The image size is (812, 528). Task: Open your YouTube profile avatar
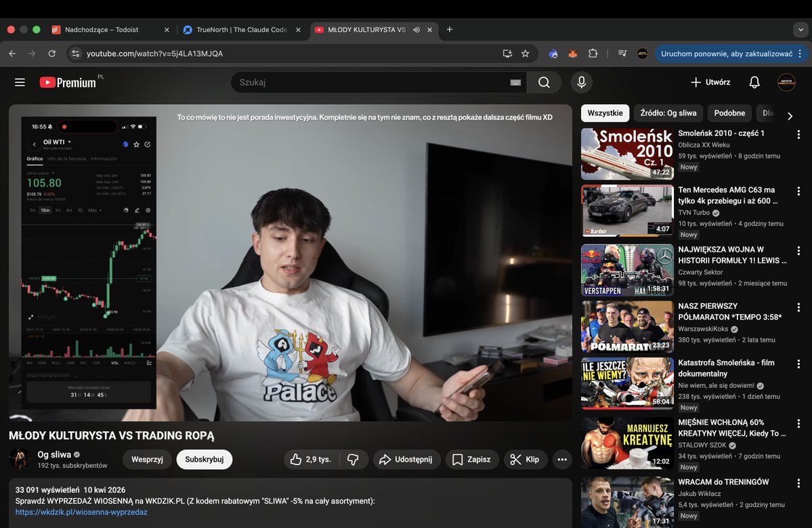(x=786, y=82)
